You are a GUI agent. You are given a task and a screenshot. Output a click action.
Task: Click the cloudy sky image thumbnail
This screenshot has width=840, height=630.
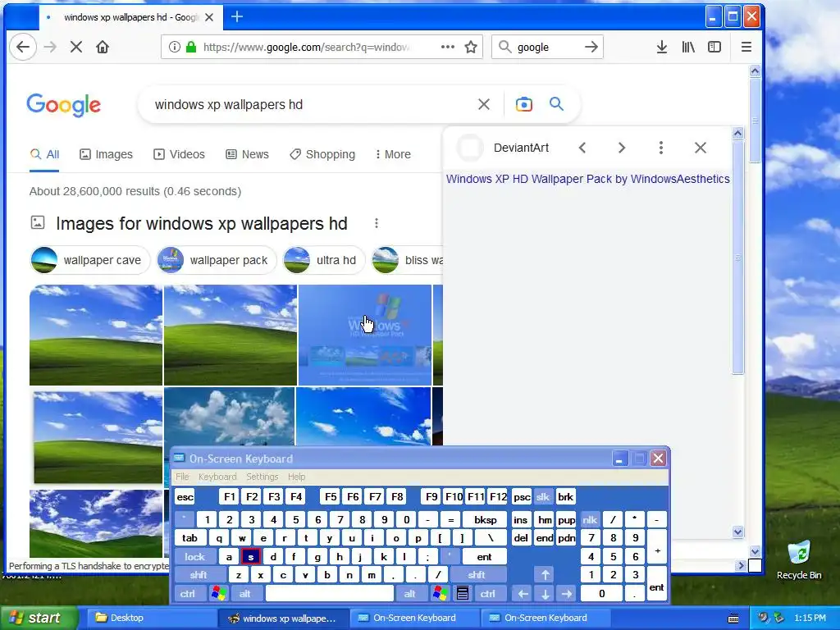[x=230, y=416]
